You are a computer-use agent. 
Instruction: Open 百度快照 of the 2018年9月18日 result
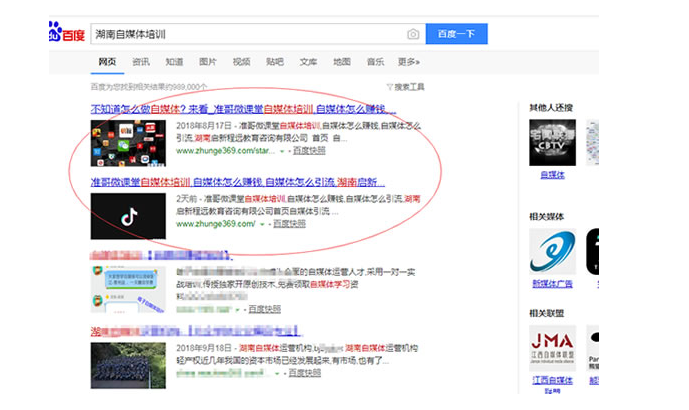pyautogui.click(x=305, y=373)
